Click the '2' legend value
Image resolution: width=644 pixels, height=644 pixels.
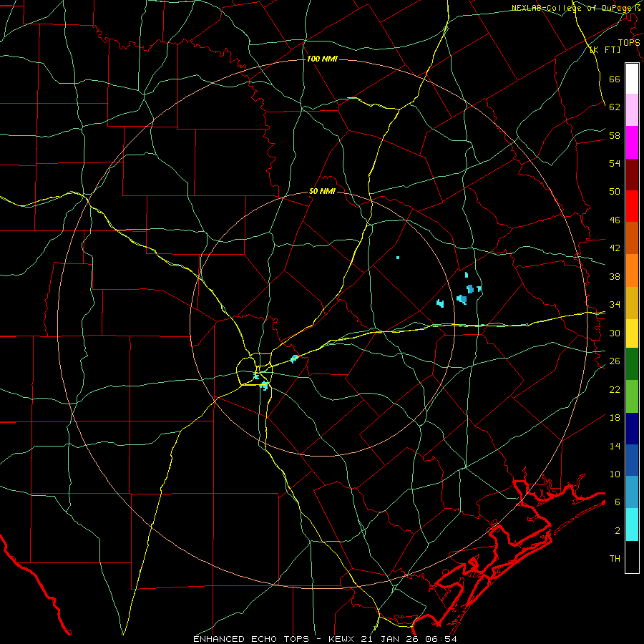click(618, 531)
